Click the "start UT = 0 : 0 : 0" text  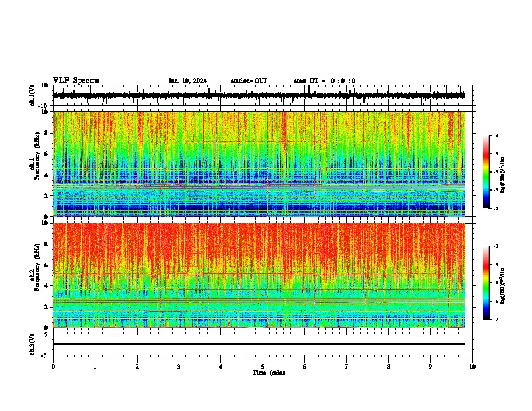(x=324, y=81)
